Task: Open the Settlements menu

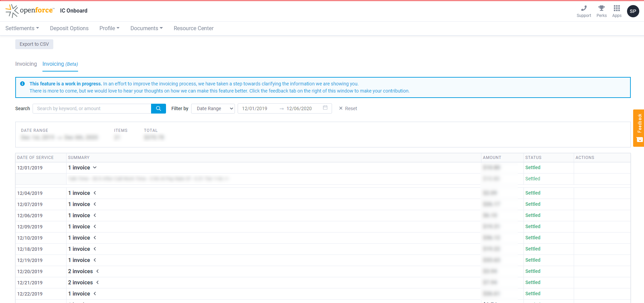Action: 22,28
